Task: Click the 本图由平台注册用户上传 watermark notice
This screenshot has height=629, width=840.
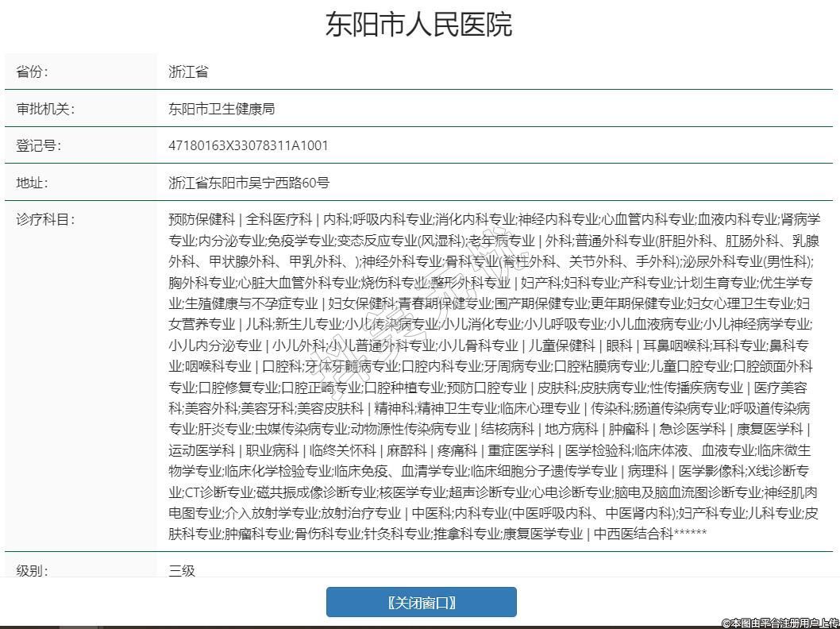Action: 780,623
